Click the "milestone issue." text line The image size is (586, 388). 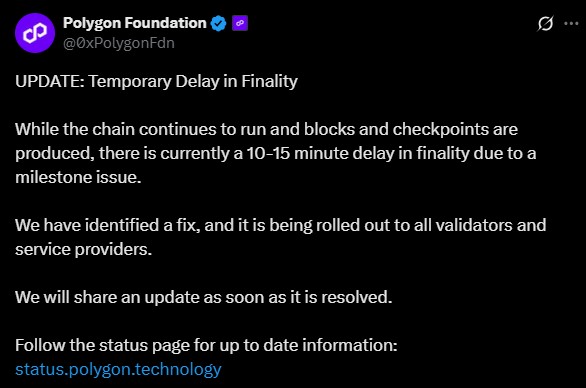78,177
